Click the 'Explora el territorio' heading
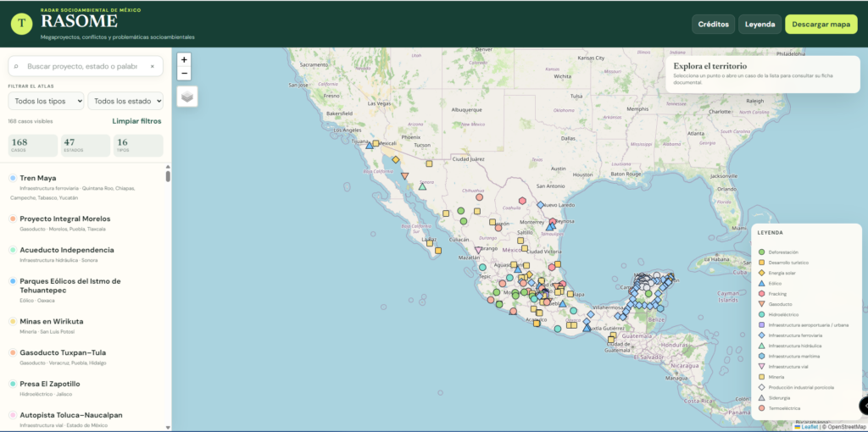Viewport: 868px width, 432px height. (x=710, y=66)
